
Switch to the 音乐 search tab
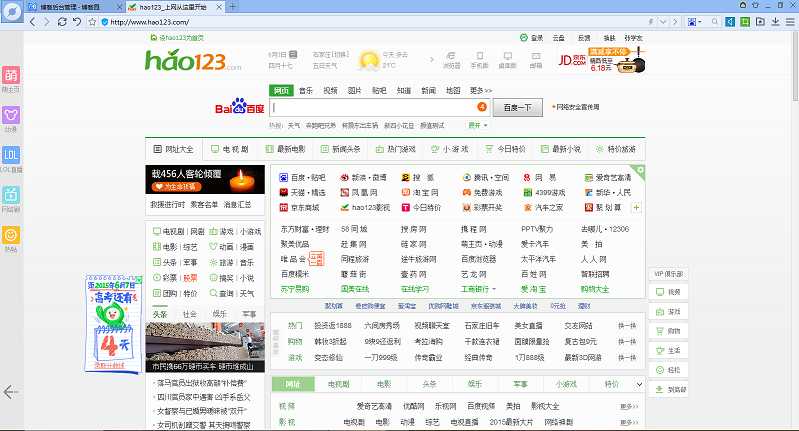coord(306,91)
